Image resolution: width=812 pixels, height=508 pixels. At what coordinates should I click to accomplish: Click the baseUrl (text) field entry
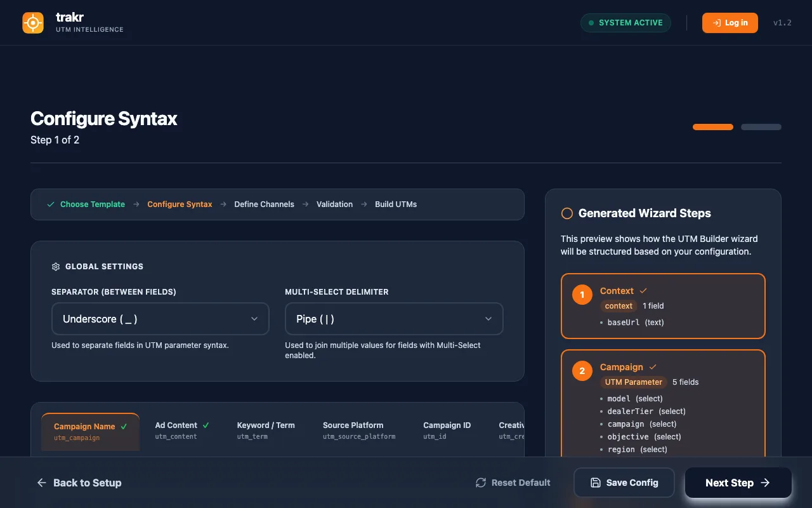pos(636,323)
